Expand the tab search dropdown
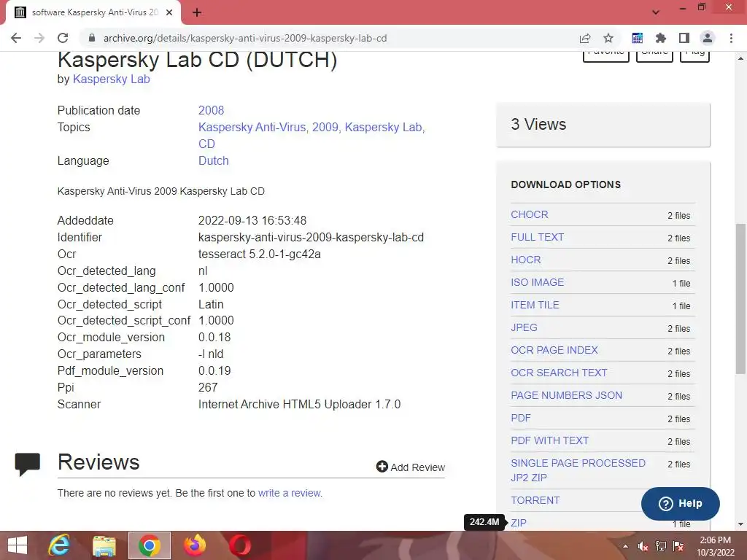747x560 pixels. point(656,12)
